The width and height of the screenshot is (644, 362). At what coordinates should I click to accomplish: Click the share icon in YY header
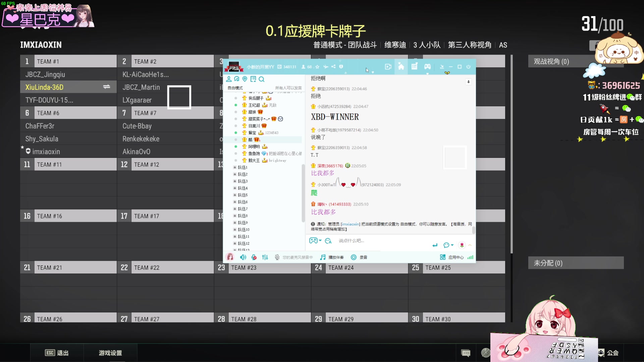coord(333,67)
